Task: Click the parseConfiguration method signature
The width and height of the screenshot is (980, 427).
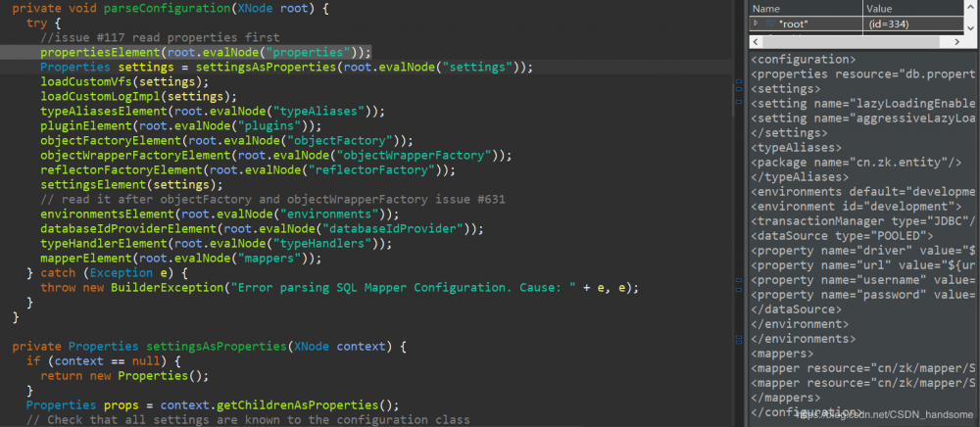Action: tap(171, 9)
